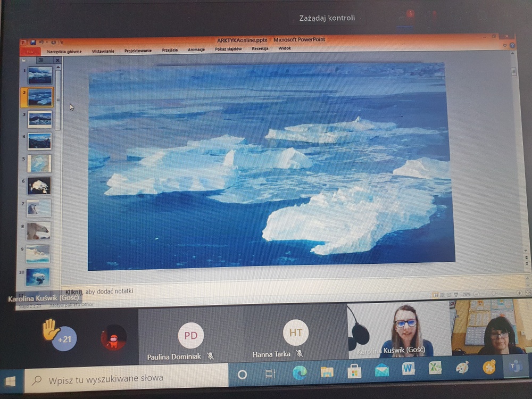This screenshot has width=532, height=399.
Task: Switch to Slide Sorter view in status bar
Action: [443, 295]
